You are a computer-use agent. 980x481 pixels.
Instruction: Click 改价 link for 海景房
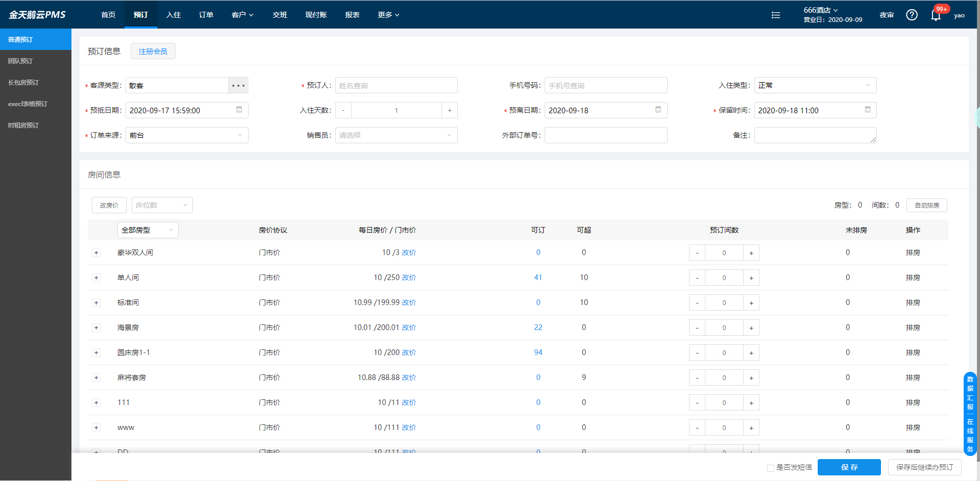pos(409,327)
